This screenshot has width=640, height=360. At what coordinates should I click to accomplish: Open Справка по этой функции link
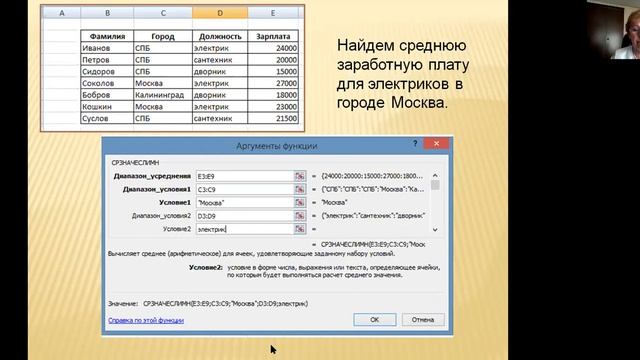146,320
